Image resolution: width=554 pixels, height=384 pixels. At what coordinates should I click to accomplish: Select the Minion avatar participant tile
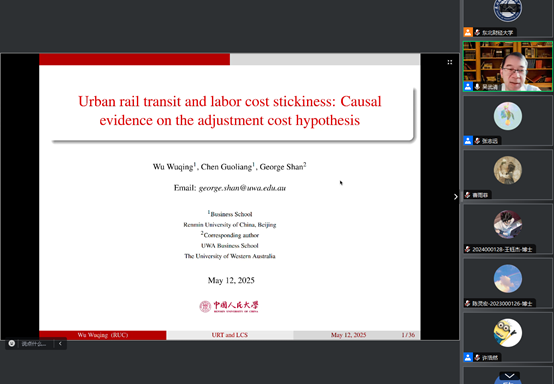click(508, 337)
